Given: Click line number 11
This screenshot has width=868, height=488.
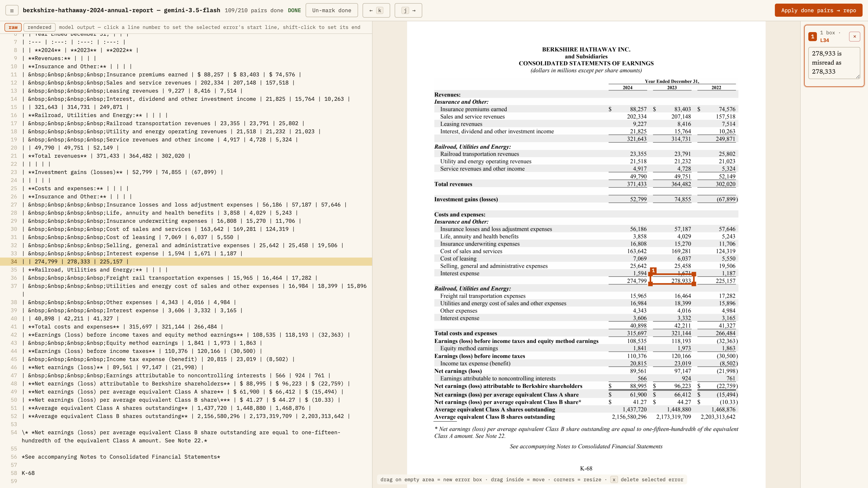Looking at the screenshot, I should 14,75.
